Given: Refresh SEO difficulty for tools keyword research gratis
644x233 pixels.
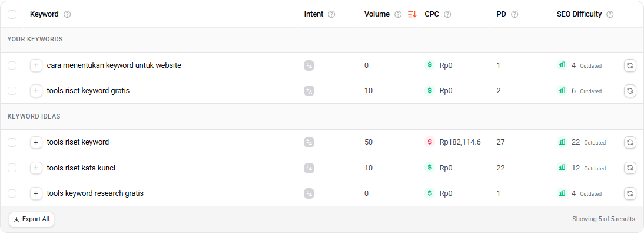Looking at the screenshot, I should [630, 193].
